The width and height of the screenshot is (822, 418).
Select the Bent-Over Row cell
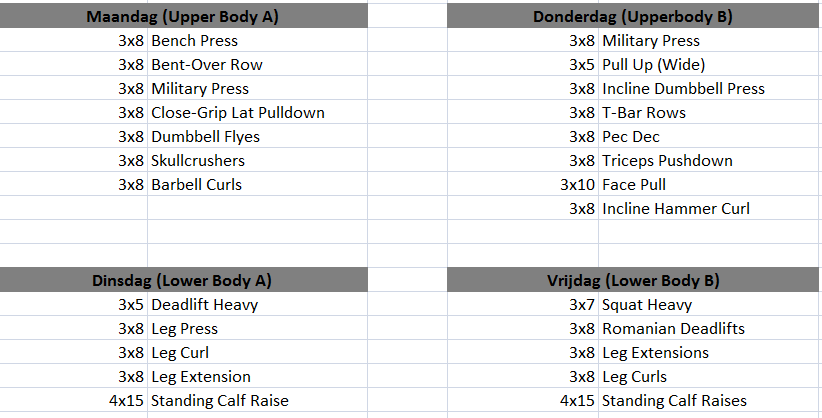tap(207, 65)
